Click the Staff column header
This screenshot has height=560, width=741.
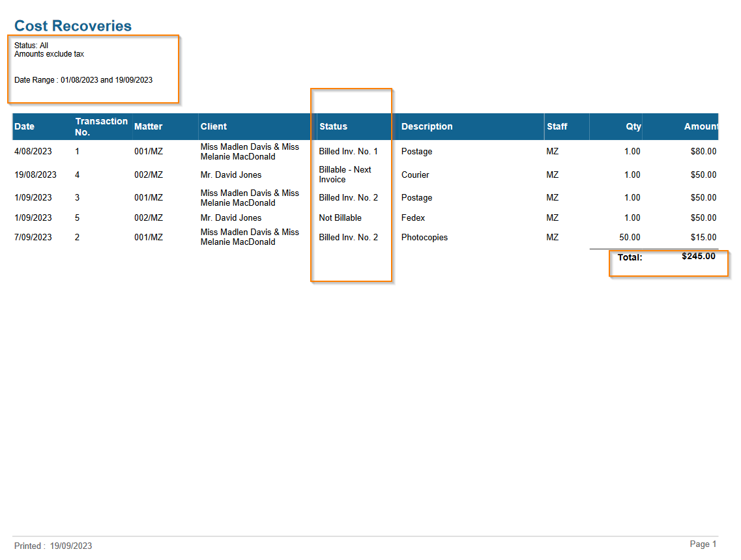point(558,126)
